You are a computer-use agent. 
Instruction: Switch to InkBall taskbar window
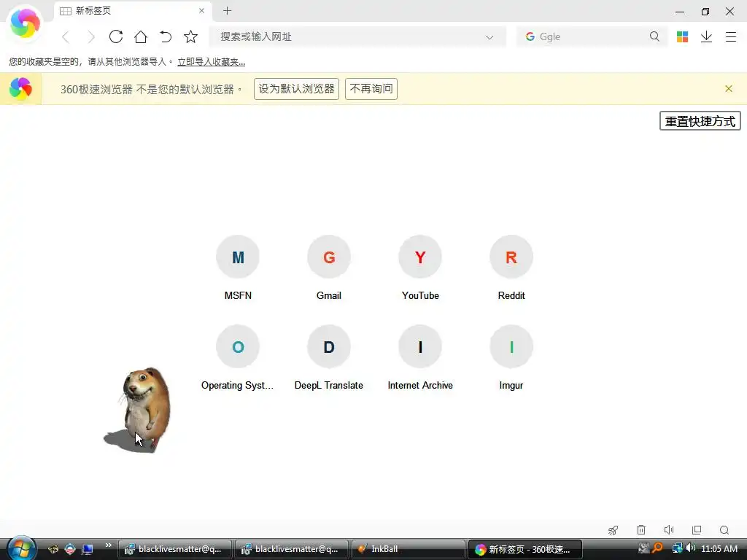pyautogui.click(x=409, y=549)
